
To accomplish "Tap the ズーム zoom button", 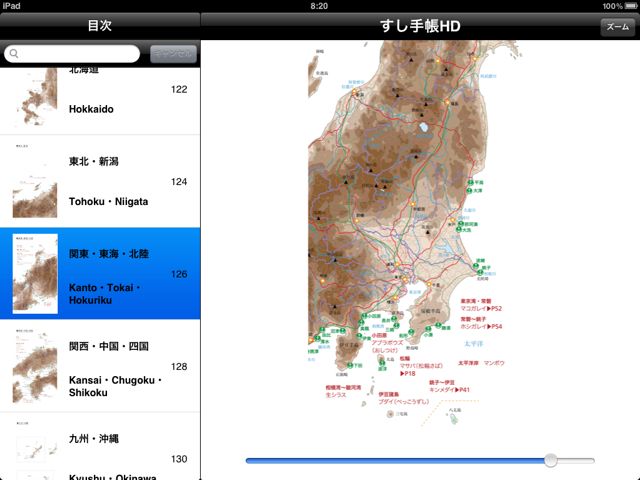I will pos(617,27).
